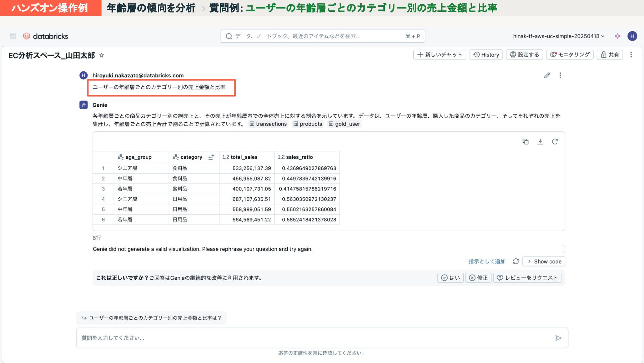644x363 pixels.
Task: Select cell 0.5852418421378028
Action: [307, 219]
